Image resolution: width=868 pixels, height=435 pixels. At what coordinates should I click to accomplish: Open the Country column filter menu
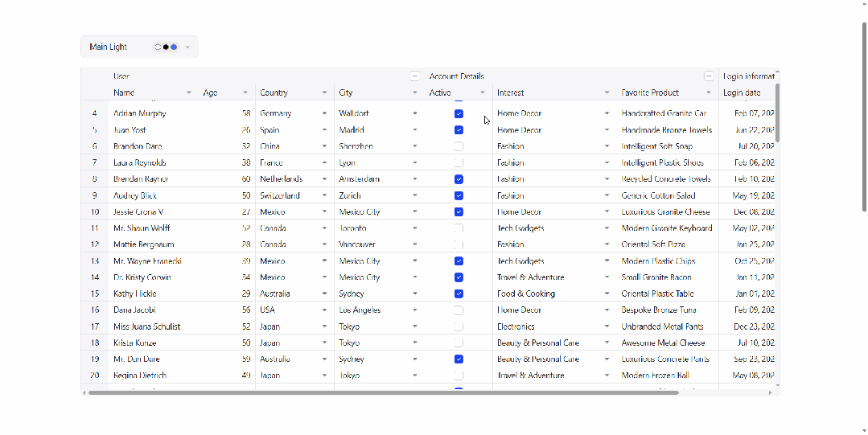pyautogui.click(x=324, y=92)
